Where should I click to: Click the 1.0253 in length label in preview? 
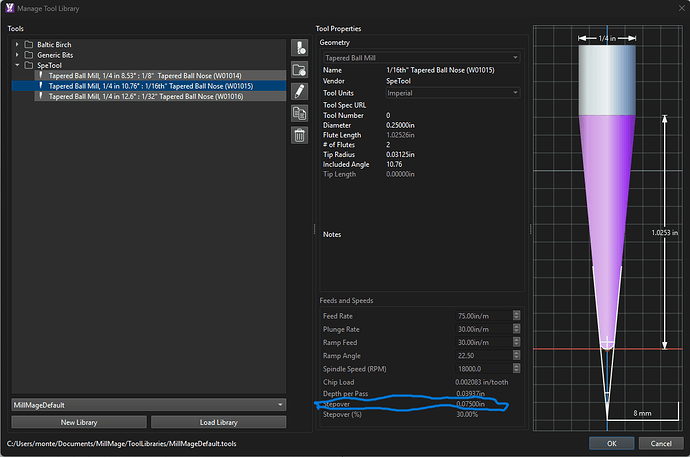664,232
